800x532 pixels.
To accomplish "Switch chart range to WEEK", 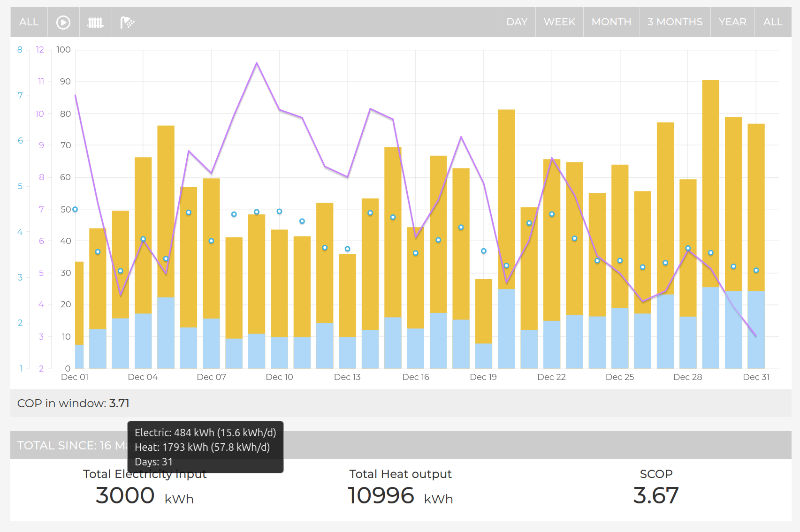I will pos(559,22).
